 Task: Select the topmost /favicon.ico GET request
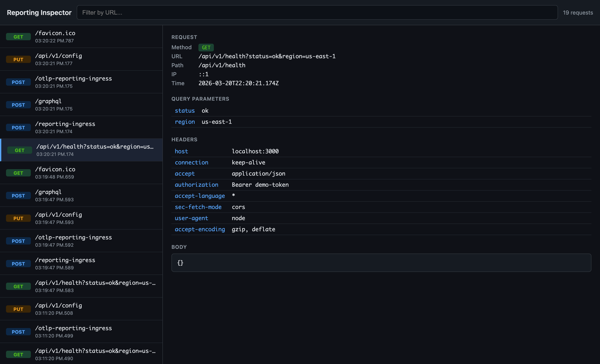tap(81, 36)
